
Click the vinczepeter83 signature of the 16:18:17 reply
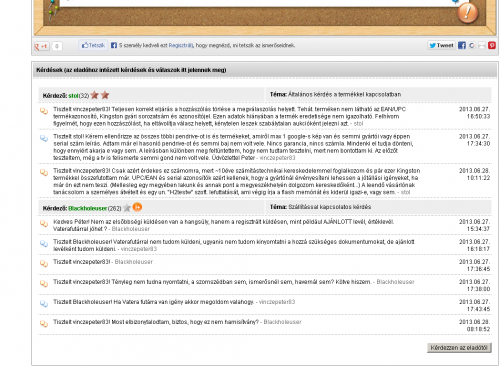139,249
